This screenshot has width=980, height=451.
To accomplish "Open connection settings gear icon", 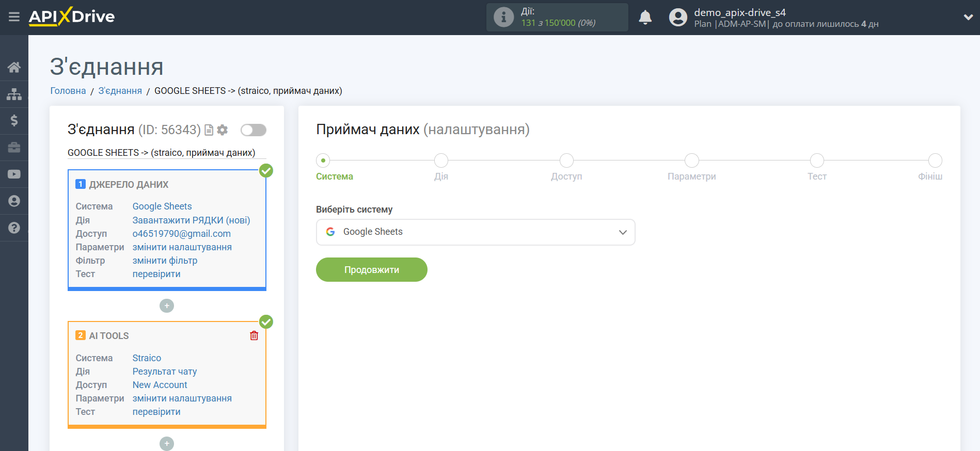I will click(223, 130).
